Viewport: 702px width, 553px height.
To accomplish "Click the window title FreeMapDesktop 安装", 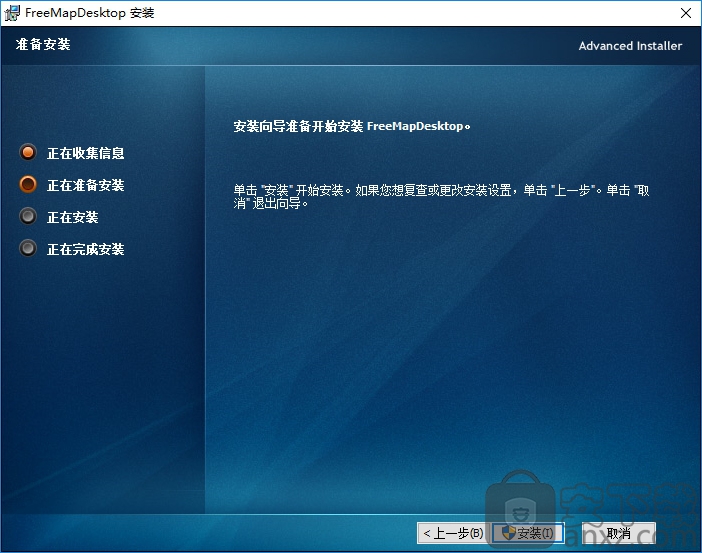I will tap(90, 13).
